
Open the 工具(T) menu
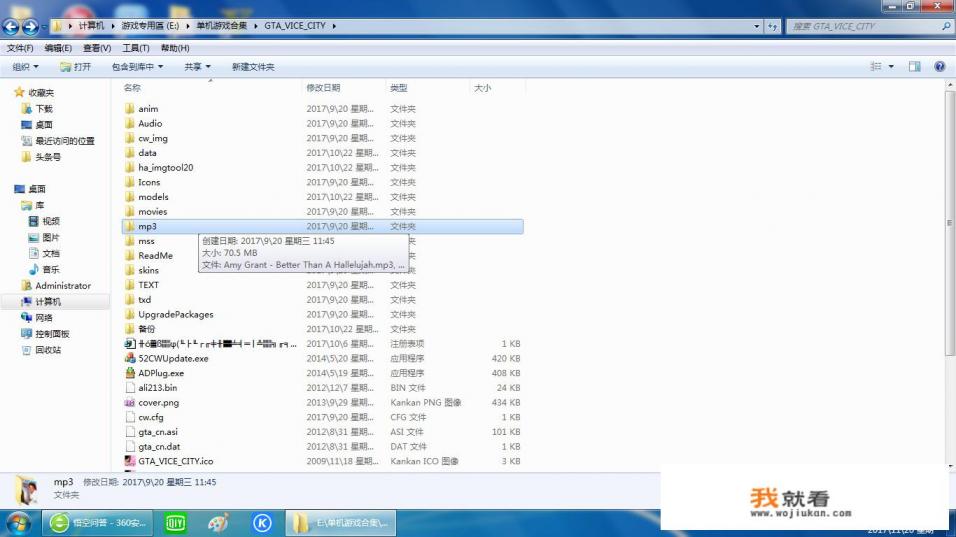(135, 48)
